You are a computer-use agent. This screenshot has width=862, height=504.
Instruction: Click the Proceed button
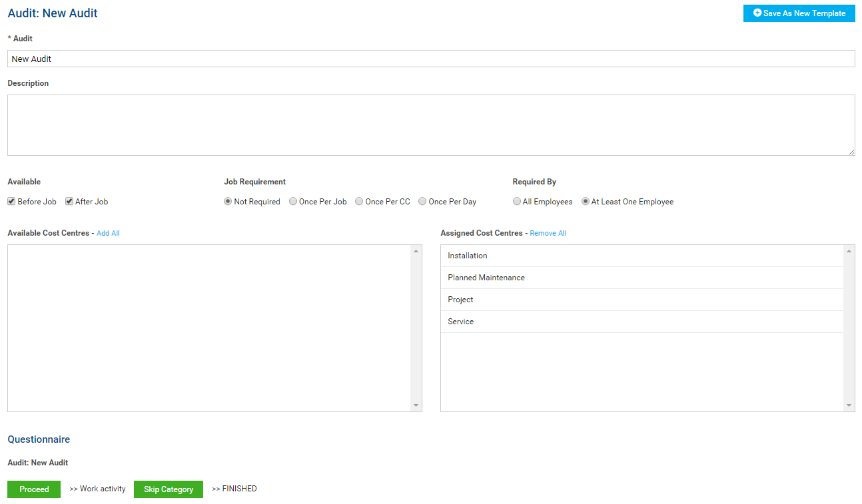[x=33, y=489]
